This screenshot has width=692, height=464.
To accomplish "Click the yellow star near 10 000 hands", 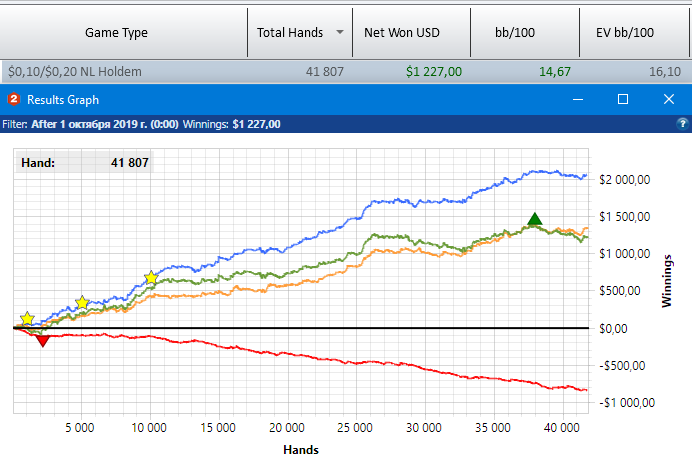I will [151, 278].
